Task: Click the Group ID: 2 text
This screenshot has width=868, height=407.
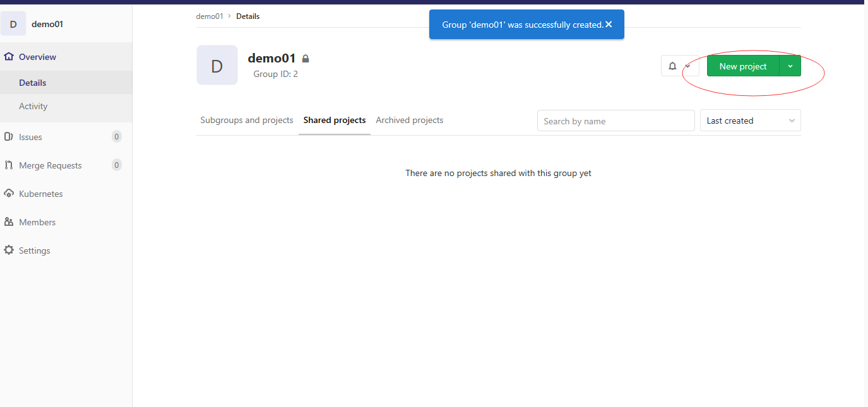Action: [276, 74]
